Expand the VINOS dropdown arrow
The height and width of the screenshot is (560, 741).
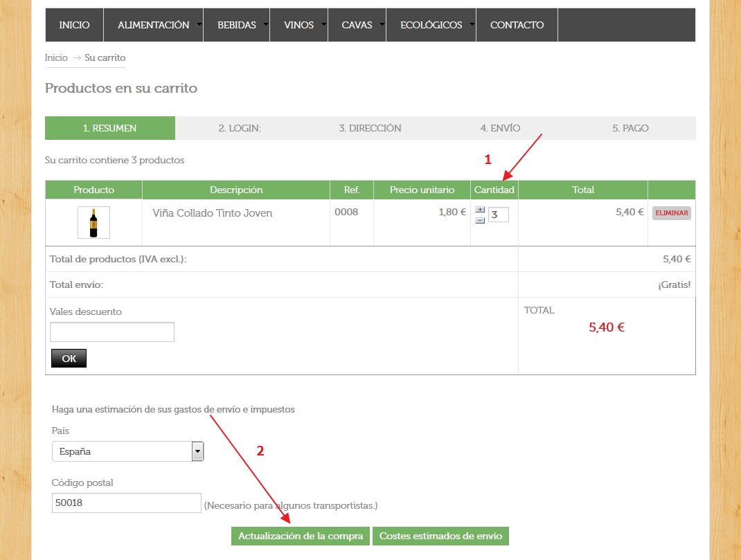pos(323,24)
